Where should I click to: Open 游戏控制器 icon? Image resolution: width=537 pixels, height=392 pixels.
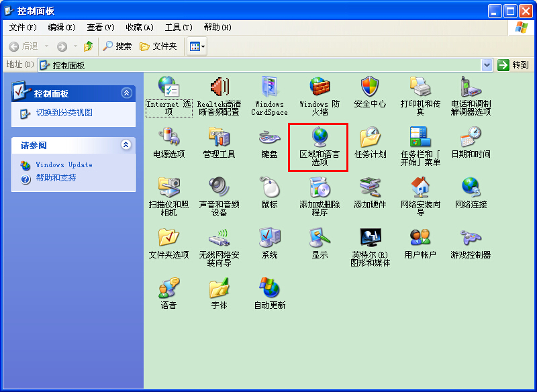tap(471, 237)
